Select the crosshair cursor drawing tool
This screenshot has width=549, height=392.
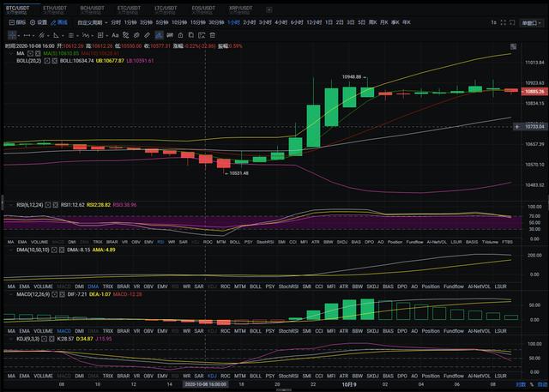(x=12, y=35)
